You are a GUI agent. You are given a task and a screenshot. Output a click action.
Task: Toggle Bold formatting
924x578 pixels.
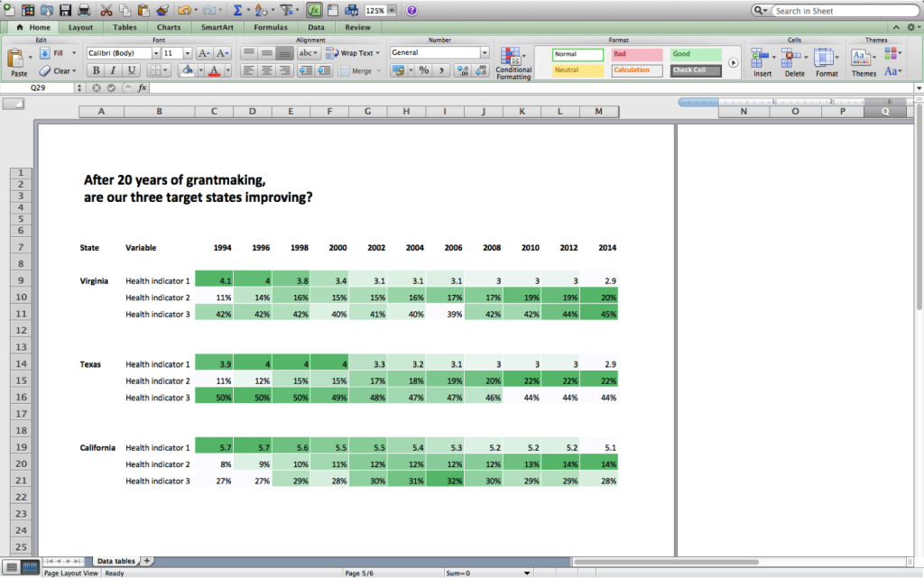[96, 70]
